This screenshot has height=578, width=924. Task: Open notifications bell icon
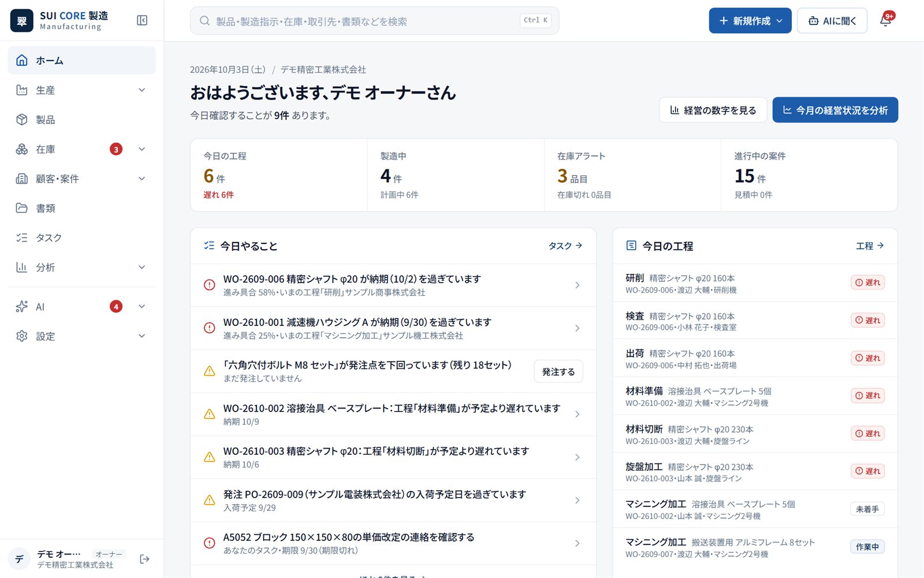(886, 21)
